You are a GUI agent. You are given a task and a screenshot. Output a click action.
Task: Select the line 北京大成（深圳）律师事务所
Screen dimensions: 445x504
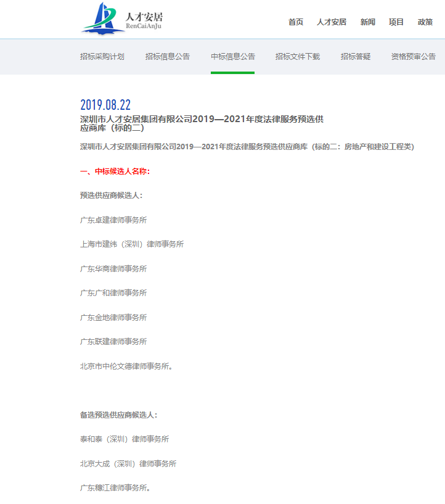[128, 464]
